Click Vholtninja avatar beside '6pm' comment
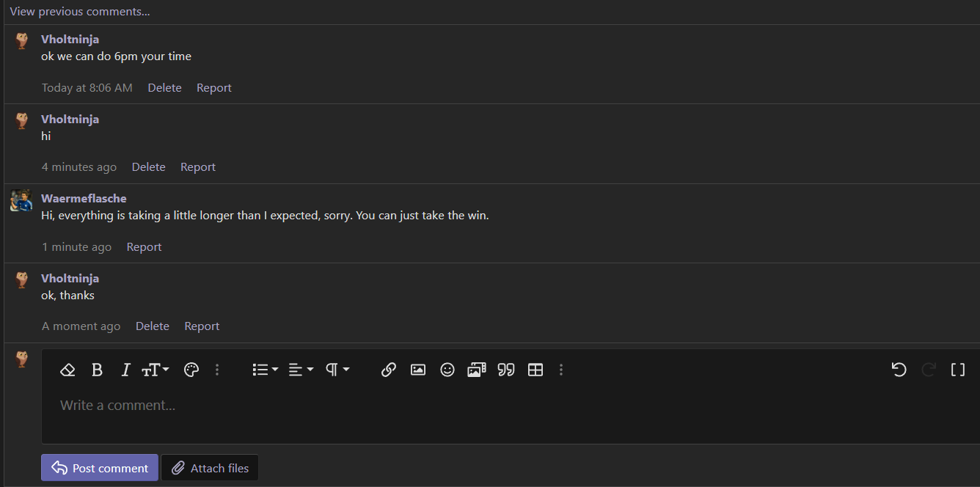980x487 pixels. tap(22, 41)
